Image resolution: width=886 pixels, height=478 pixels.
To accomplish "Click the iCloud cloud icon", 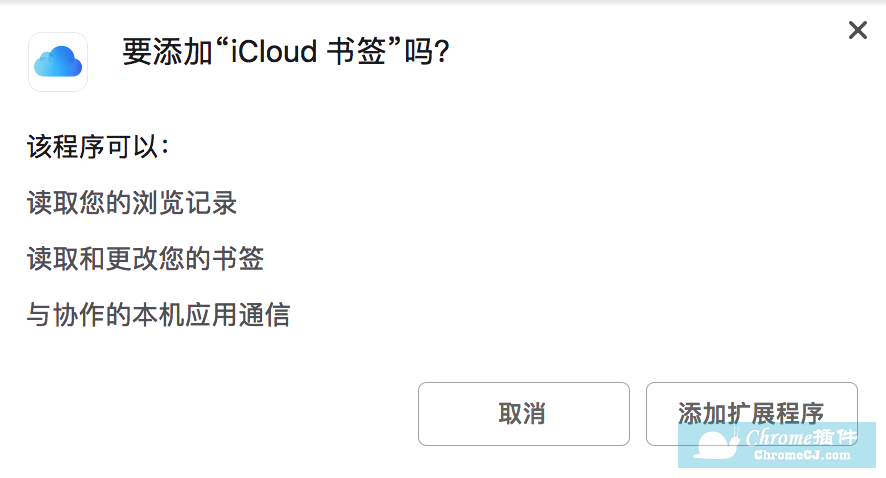I will 57,62.
